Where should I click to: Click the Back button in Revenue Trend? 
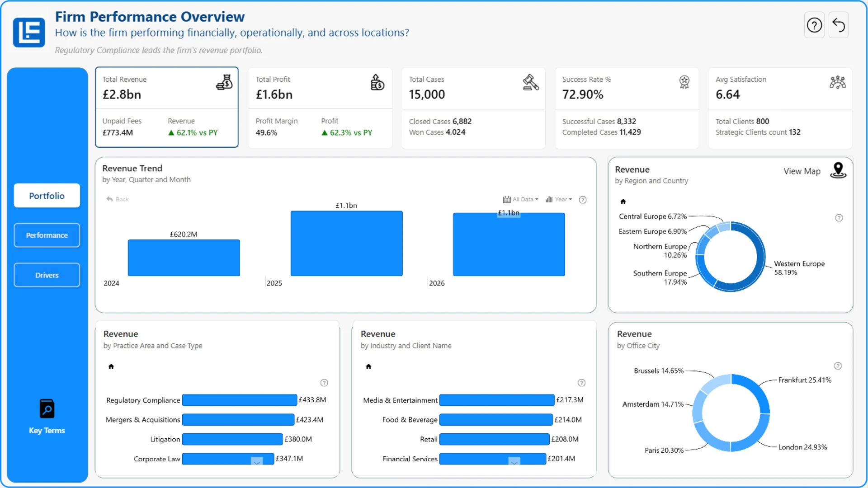pos(118,199)
